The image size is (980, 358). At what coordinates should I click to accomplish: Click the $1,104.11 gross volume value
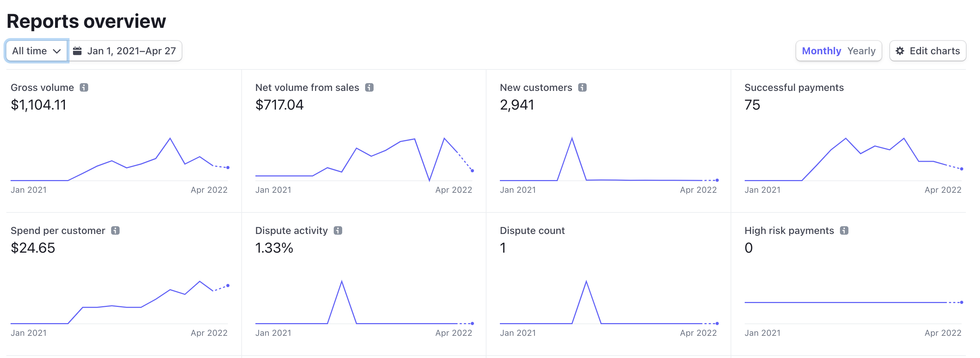click(38, 105)
